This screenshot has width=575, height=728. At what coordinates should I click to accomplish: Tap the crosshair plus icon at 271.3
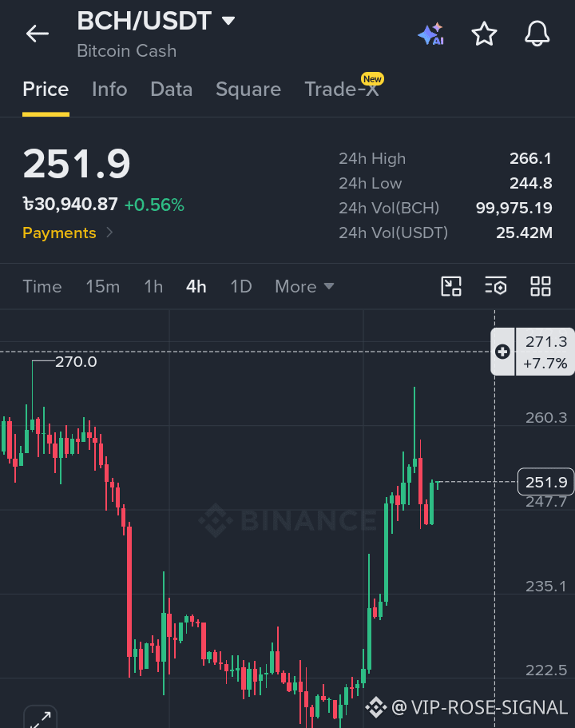pyautogui.click(x=502, y=352)
